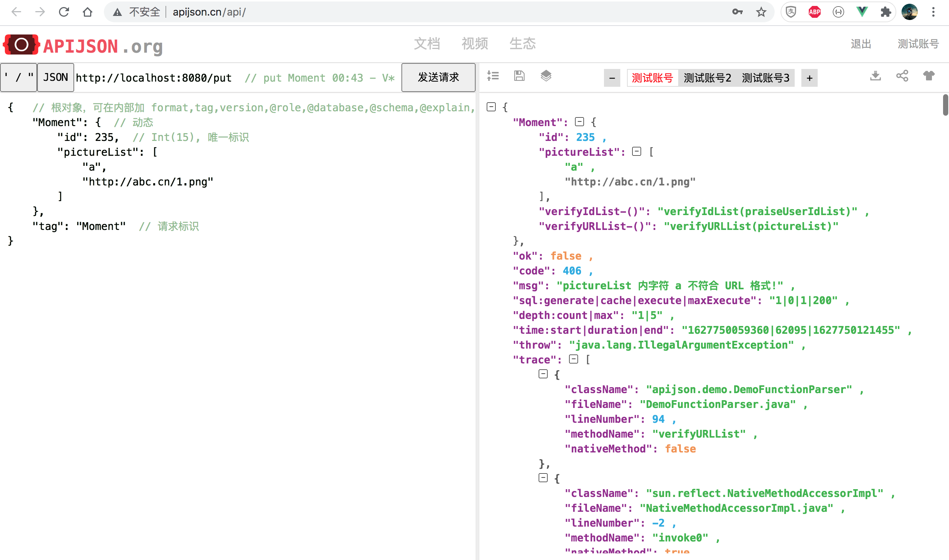949x560 pixels.
Task: Click 退出 to log out
Action: [861, 44]
